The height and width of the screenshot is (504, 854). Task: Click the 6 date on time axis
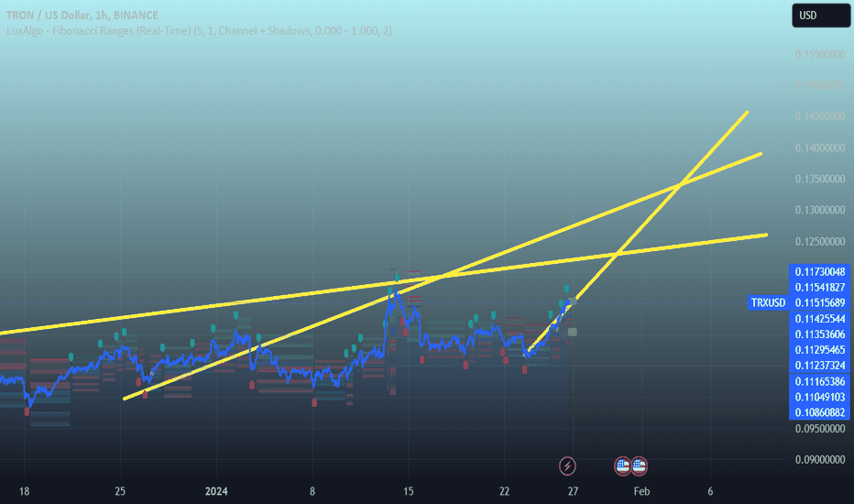[710, 491]
